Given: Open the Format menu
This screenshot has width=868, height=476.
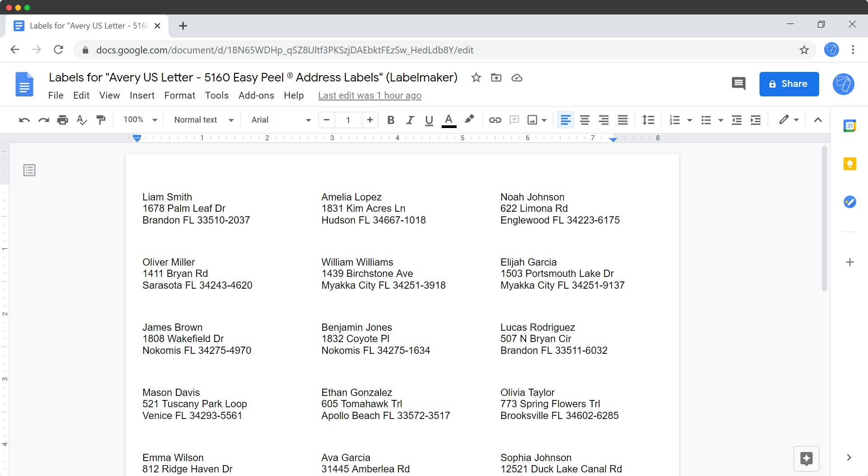Looking at the screenshot, I should (x=179, y=95).
